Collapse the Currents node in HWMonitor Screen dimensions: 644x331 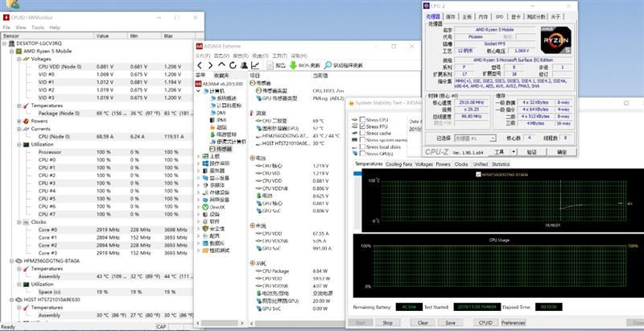19,129
